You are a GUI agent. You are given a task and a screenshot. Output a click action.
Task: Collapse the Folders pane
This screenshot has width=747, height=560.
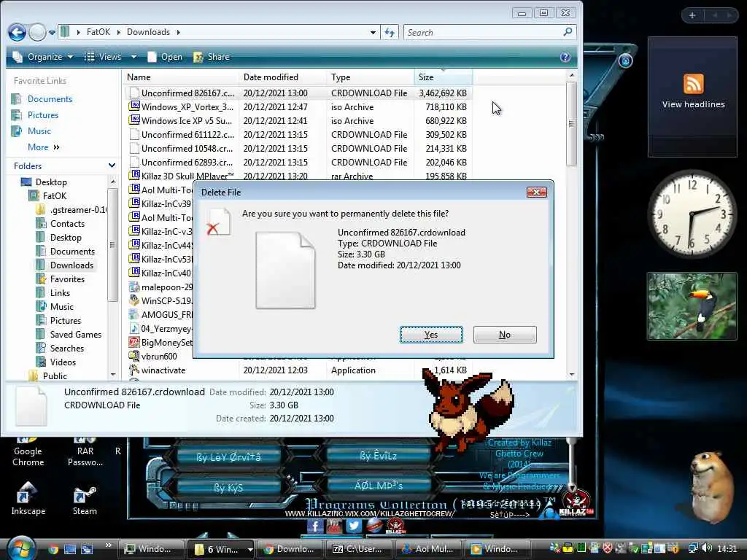point(112,166)
